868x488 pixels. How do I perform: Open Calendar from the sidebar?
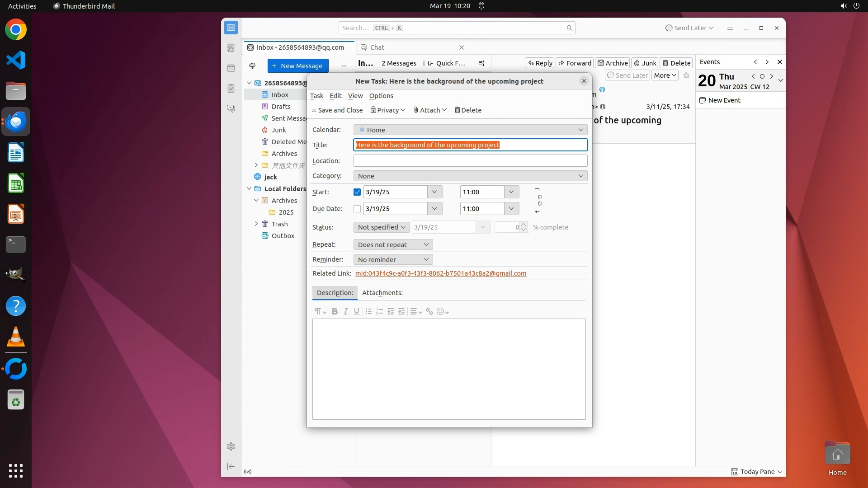pyautogui.click(x=231, y=68)
